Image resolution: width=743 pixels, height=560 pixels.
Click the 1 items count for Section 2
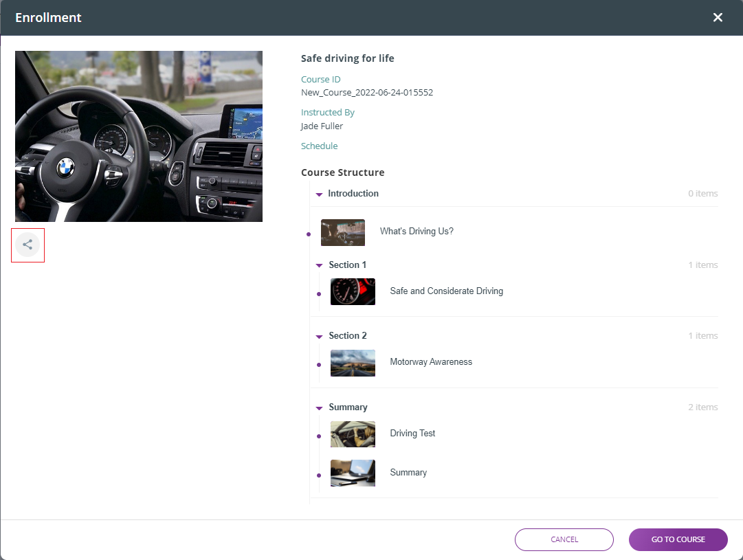702,335
